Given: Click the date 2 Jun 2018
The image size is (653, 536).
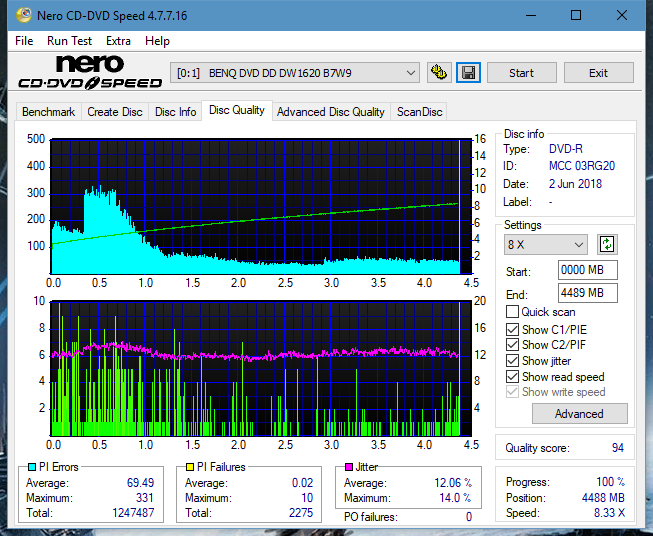Looking at the screenshot, I should (x=575, y=184).
